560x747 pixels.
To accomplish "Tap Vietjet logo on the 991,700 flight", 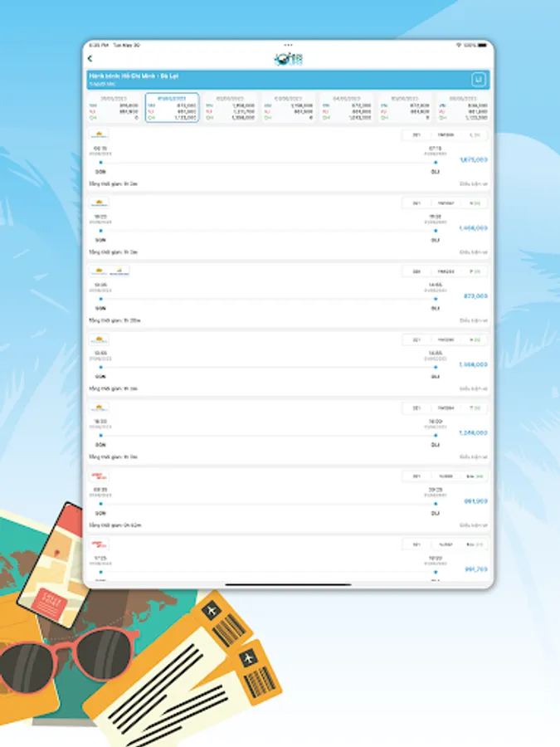I will (99, 544).
